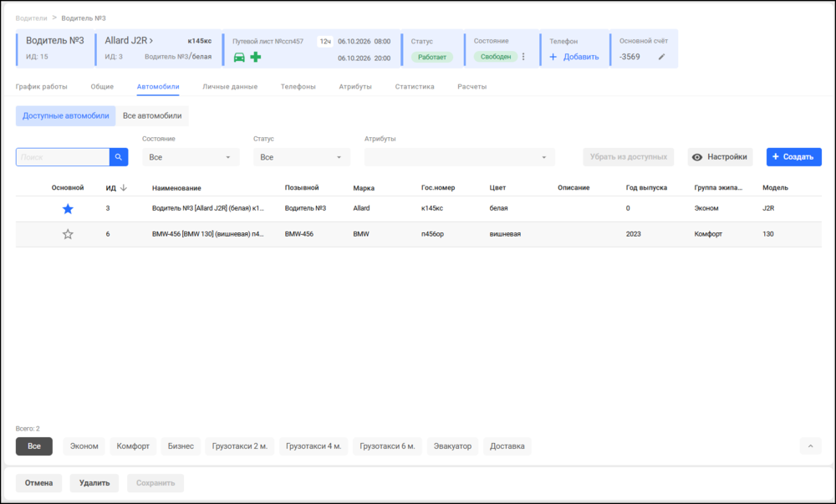Click into the Поиск search field
Screen dimensions: 836x504
click(x=63, y=157)
